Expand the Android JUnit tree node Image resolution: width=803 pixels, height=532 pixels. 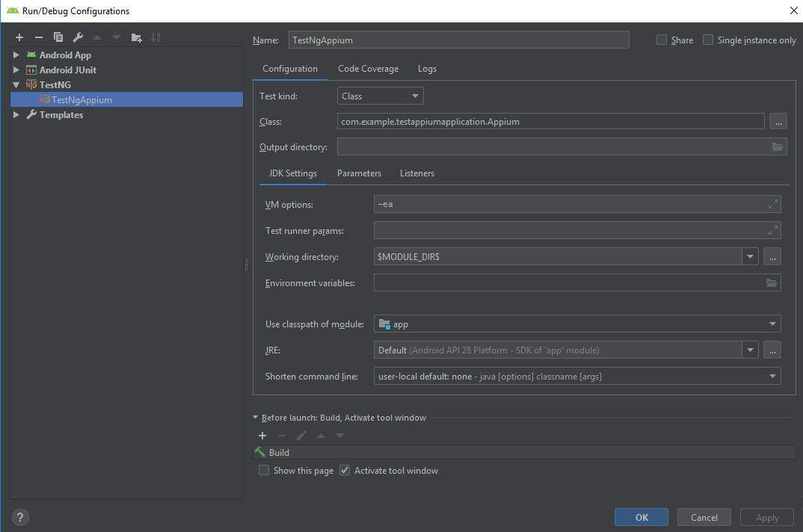coord(16,69)
